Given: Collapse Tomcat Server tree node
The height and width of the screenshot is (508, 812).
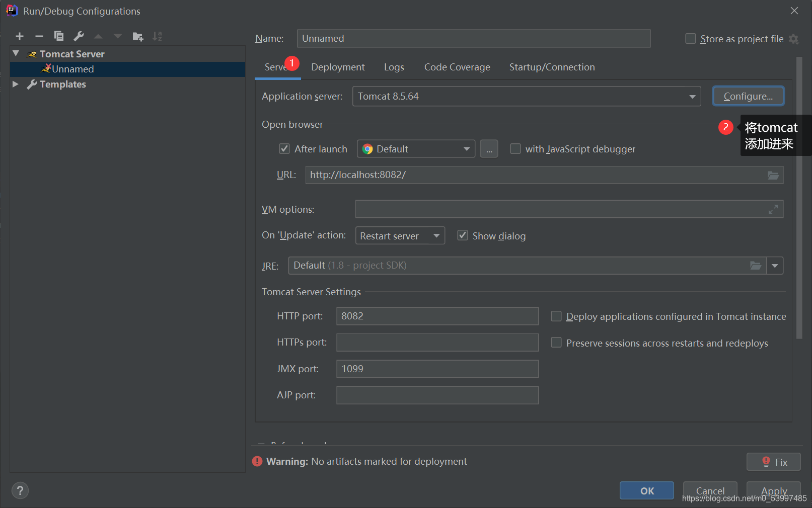Looking at the screenshot, I should 16,53.
